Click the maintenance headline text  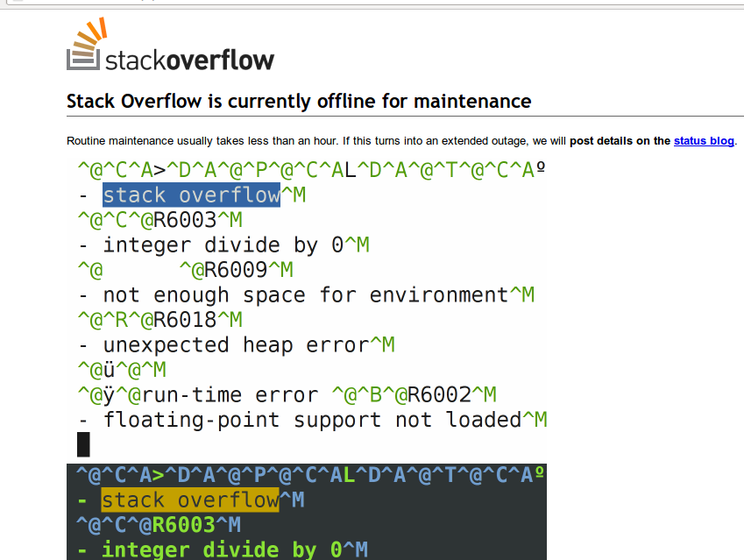point(298,101)
